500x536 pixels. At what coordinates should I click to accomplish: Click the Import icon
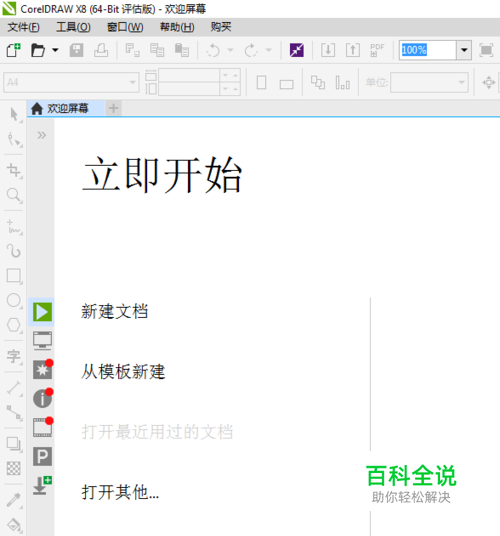click(x=328, y=50)
